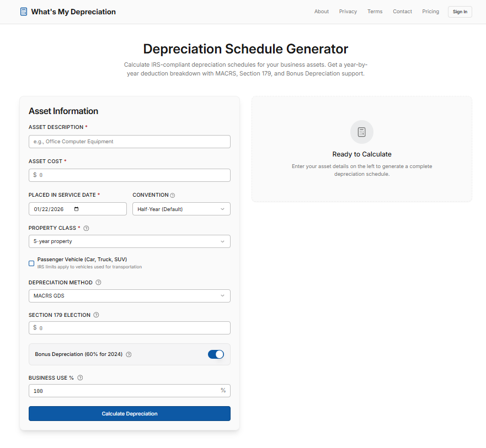Click the Calculate Depreciation button

click(129, 413)
